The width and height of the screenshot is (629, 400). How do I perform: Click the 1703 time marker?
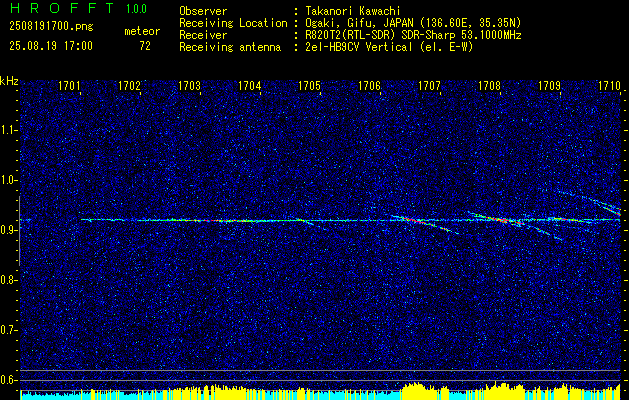point(189,85)
